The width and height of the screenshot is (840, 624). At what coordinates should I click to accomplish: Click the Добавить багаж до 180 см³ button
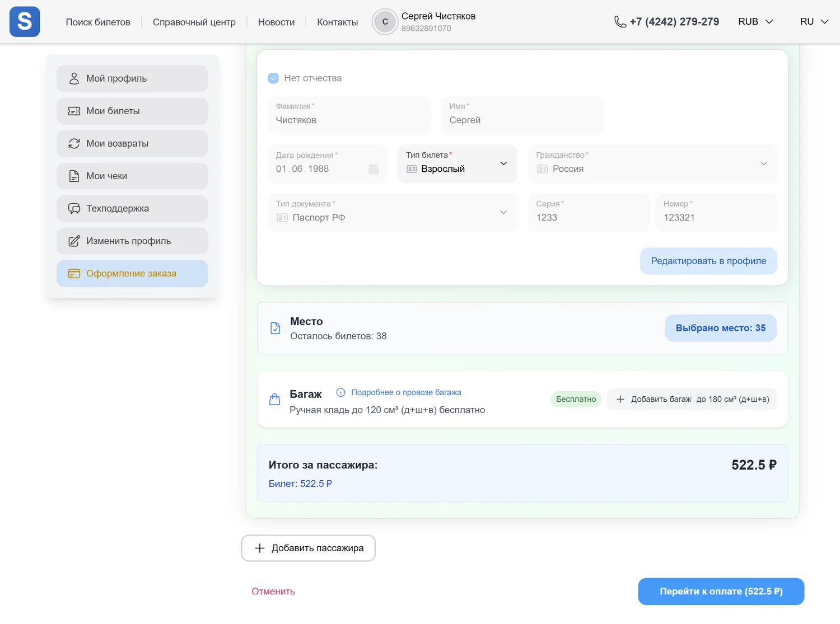tap(692, 399)
